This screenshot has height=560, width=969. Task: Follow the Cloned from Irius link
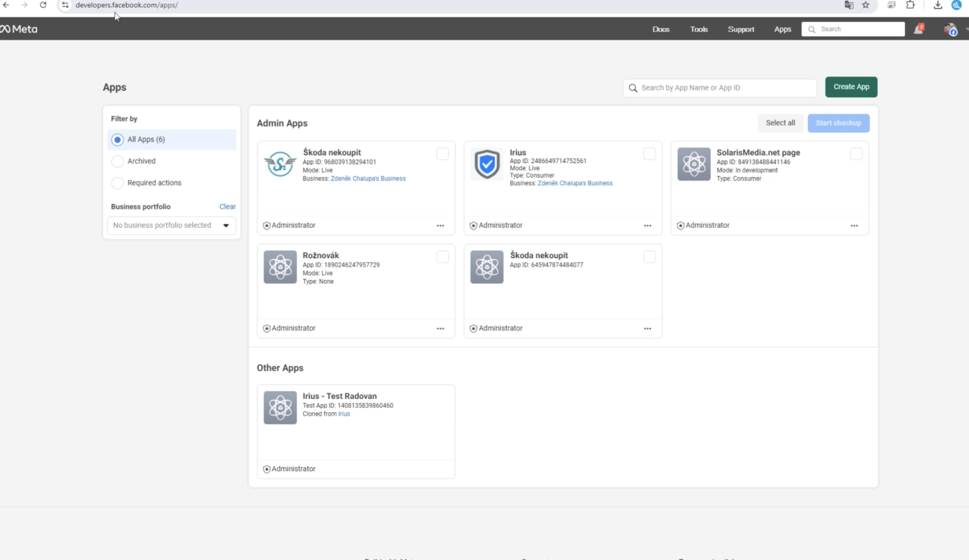(x=344, y=414)
